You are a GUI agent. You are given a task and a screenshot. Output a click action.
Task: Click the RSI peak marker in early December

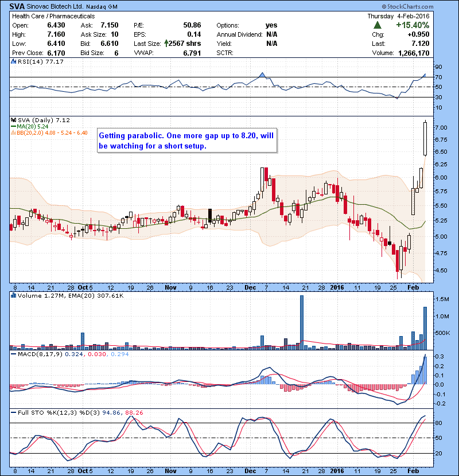pos(262,75)
